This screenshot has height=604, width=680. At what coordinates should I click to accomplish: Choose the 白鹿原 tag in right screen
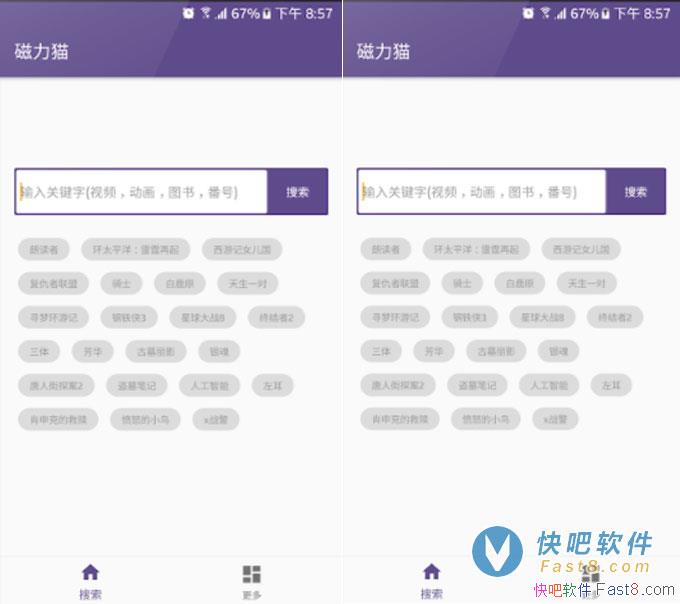click(x=520, y=284)
